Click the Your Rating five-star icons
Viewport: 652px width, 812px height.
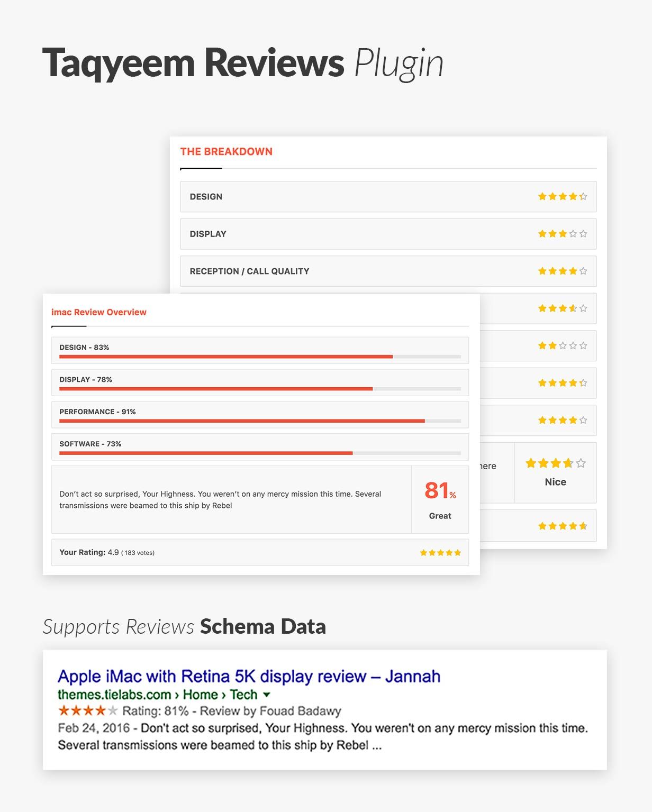(440, 553)
